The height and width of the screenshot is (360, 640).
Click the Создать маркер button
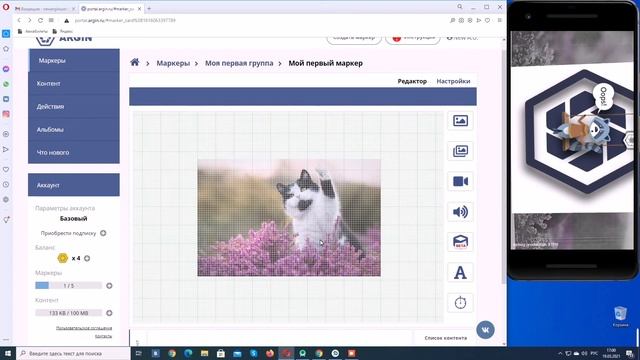354,39
